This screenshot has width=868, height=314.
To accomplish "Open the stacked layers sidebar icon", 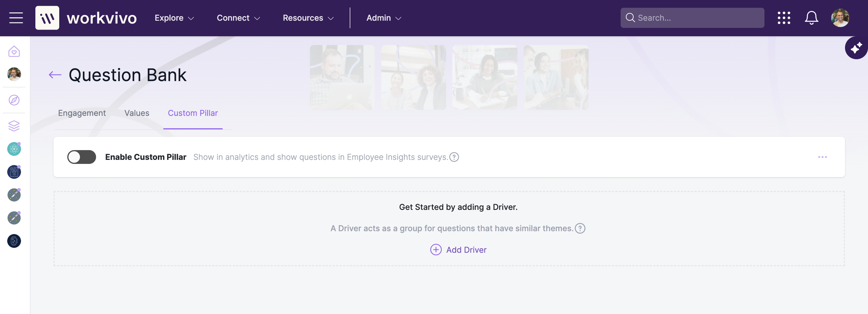I will pos(14,126).
